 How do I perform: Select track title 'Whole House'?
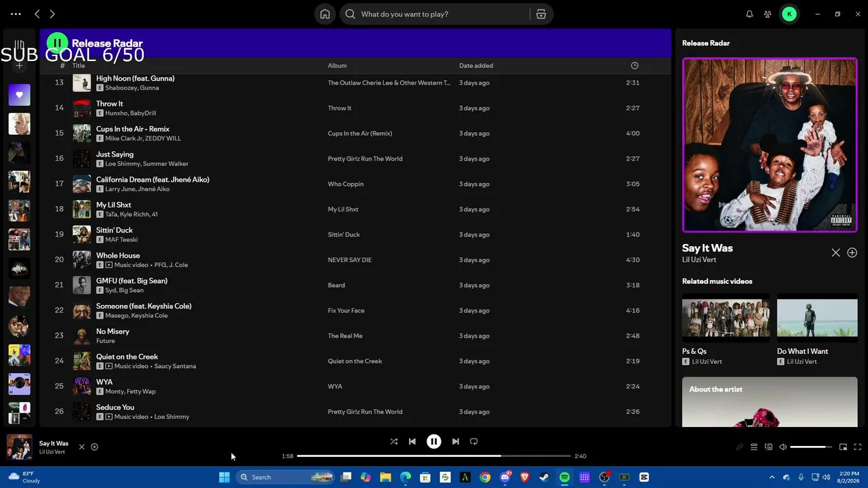point(118,256)
